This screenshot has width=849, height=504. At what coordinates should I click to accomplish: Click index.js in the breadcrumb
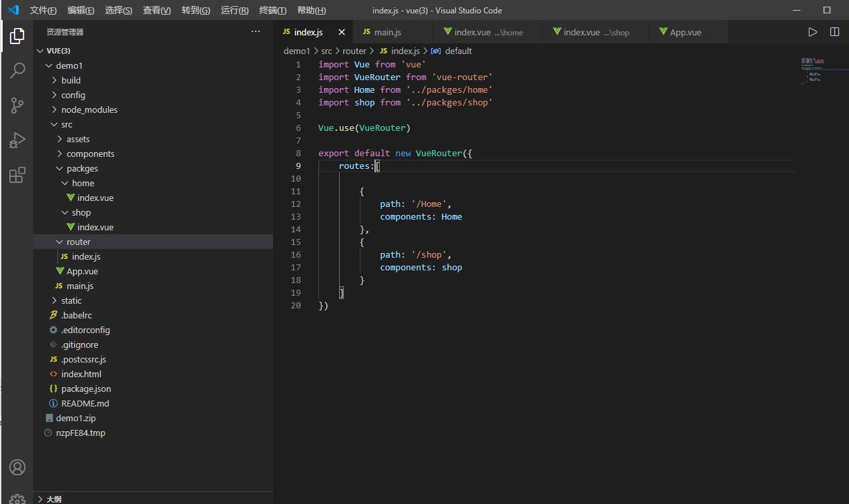(399, 51)
